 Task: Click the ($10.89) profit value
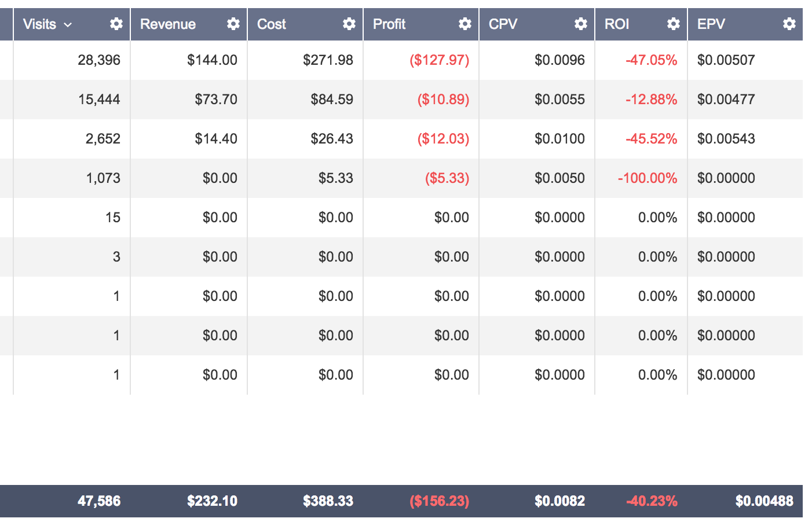point(444,100)
